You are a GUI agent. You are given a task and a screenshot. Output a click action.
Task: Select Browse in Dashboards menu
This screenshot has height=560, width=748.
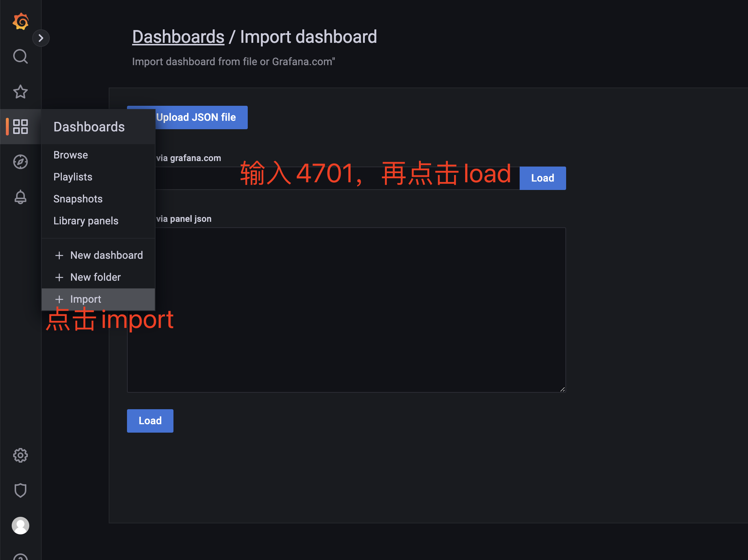(x=71, y=155)
